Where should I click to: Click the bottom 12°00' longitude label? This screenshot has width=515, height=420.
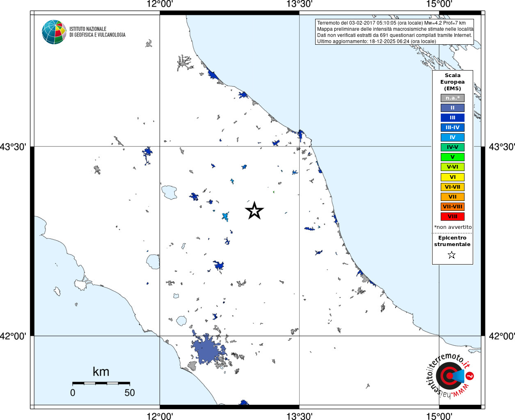click(x=160, y=416)
